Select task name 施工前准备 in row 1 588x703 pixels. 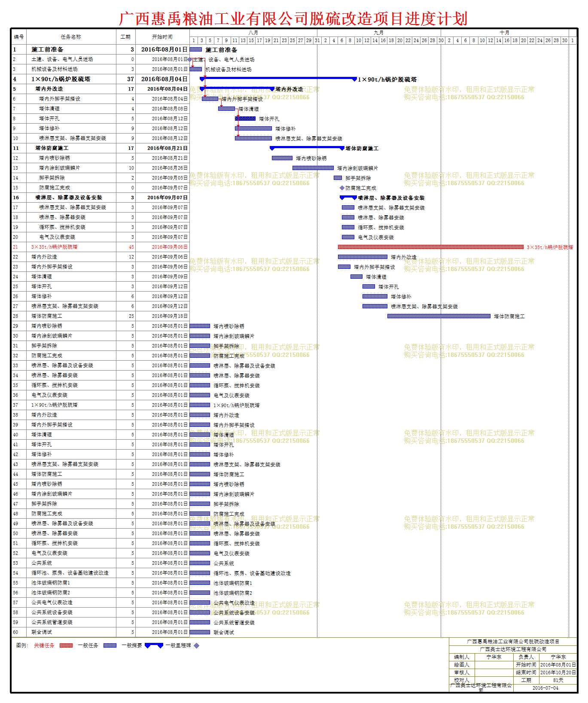pyautogui.click(x=47, y=49)
